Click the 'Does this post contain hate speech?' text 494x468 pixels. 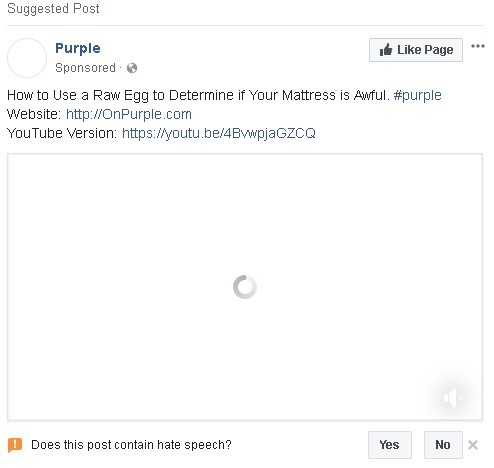click(x=131, y=445)
